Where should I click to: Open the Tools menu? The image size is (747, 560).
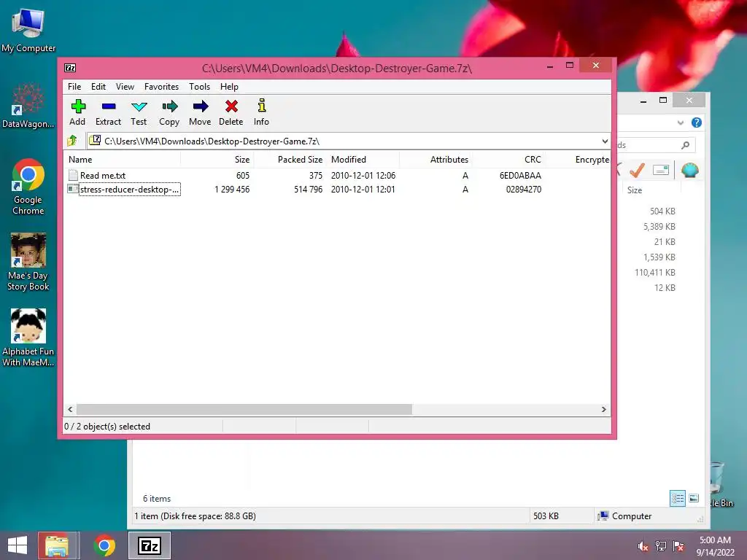(199, 86)
